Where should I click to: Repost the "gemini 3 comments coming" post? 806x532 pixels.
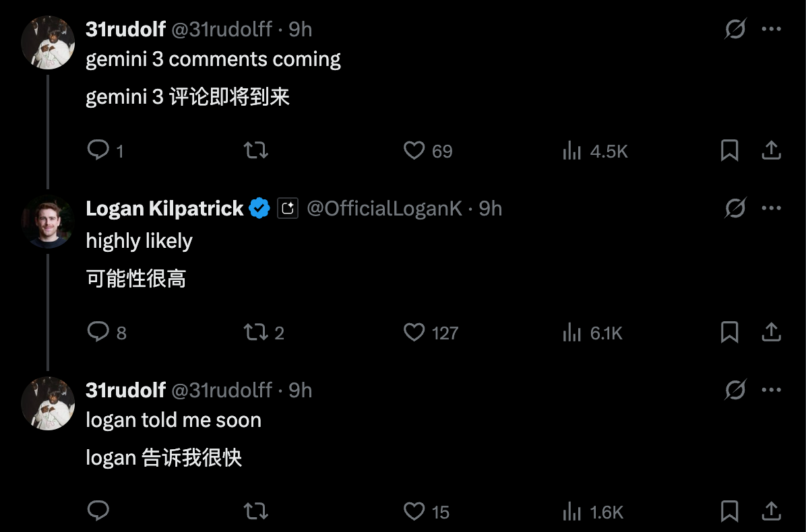pyautogui.click(x=255, y=150)
